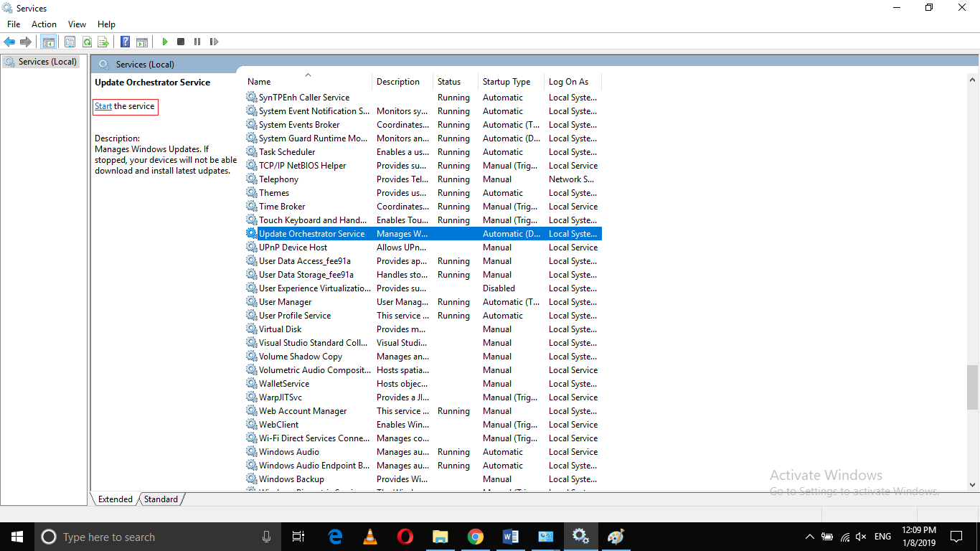Refresh the services list
The width and height of the screenshot is (980, 551).
click(87, 42)
